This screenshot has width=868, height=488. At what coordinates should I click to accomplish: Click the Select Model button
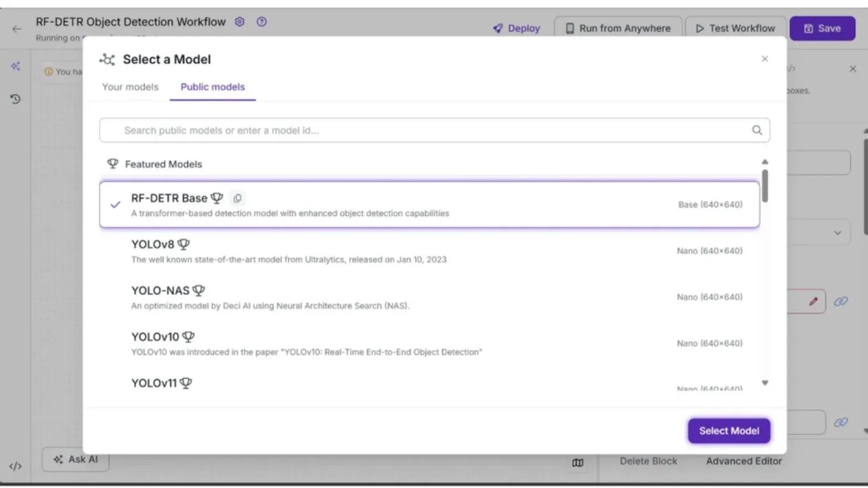729,431
